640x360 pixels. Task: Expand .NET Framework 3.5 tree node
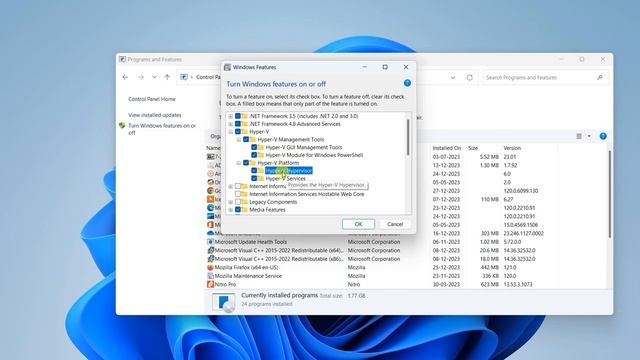click(231, 116)
